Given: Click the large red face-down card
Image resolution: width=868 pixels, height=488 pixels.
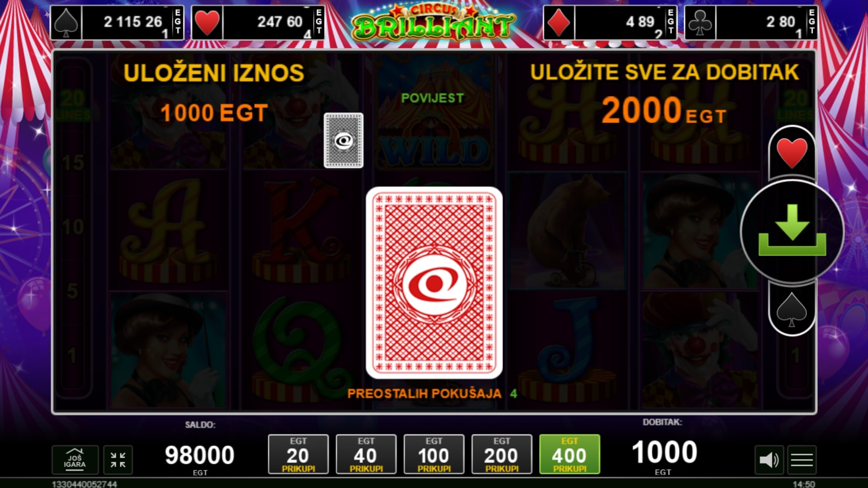Looking at the screenshot, I should [x=434, y=283].
